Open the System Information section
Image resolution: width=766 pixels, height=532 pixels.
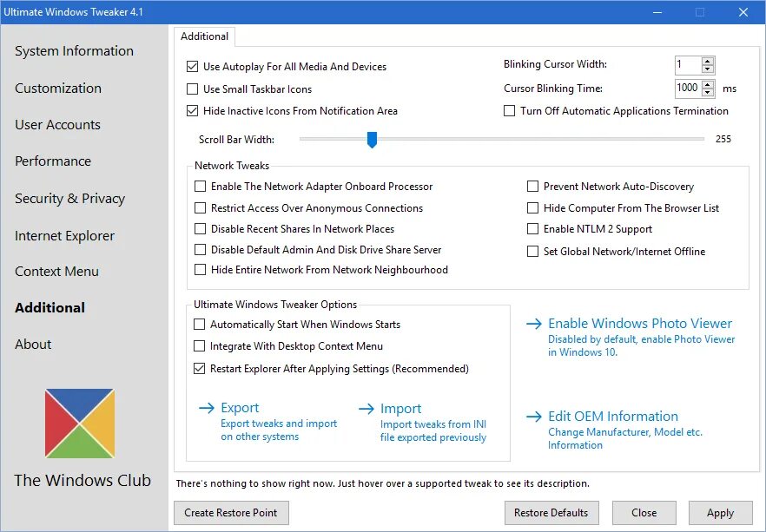coord(74,51)
